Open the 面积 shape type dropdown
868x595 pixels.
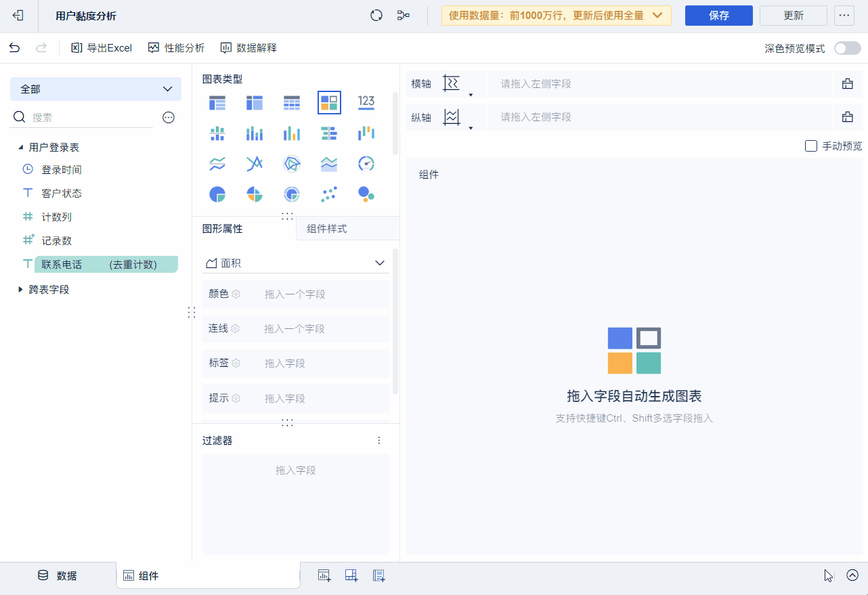click(x=296, y=263)
